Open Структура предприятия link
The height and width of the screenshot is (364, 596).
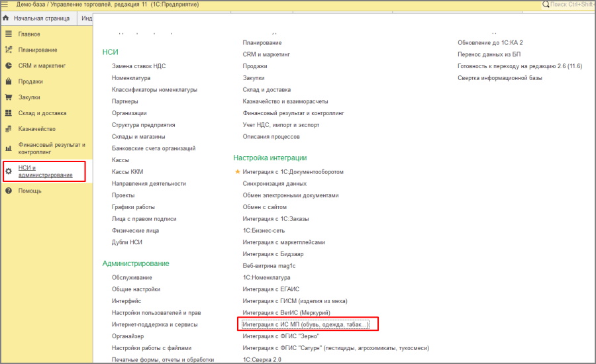click(x=143, y=125)
